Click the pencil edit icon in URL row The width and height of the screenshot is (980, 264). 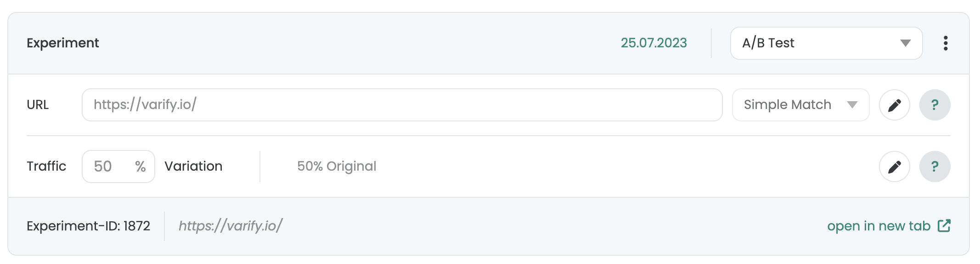click(x=894, y=105)
